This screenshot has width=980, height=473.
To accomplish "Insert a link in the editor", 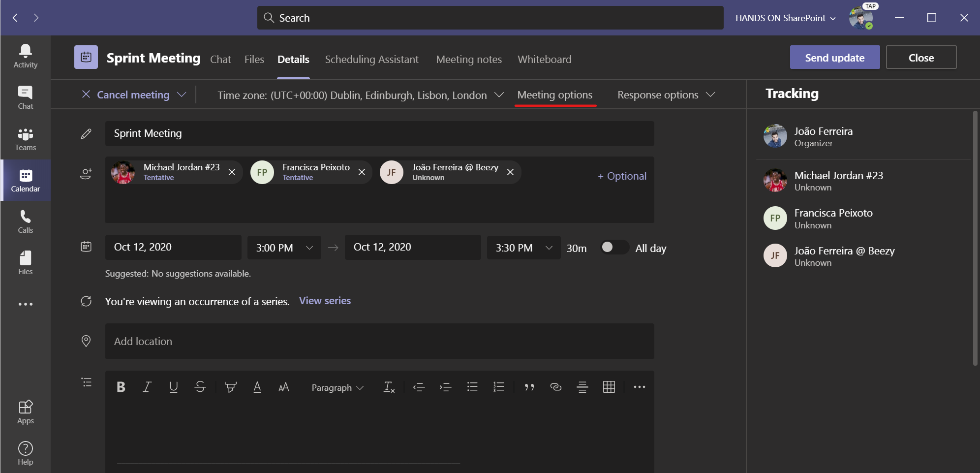I will pos(555,387).
